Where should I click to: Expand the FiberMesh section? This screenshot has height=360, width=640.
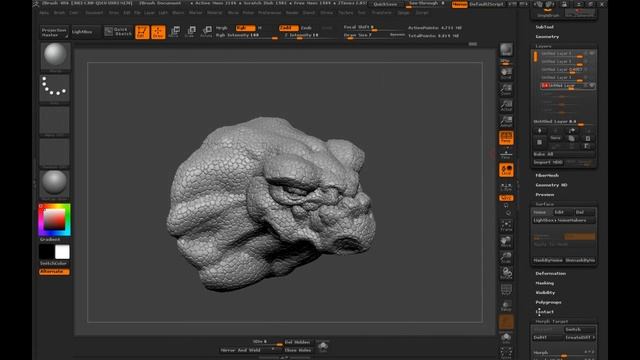click(x=547, y=175)
